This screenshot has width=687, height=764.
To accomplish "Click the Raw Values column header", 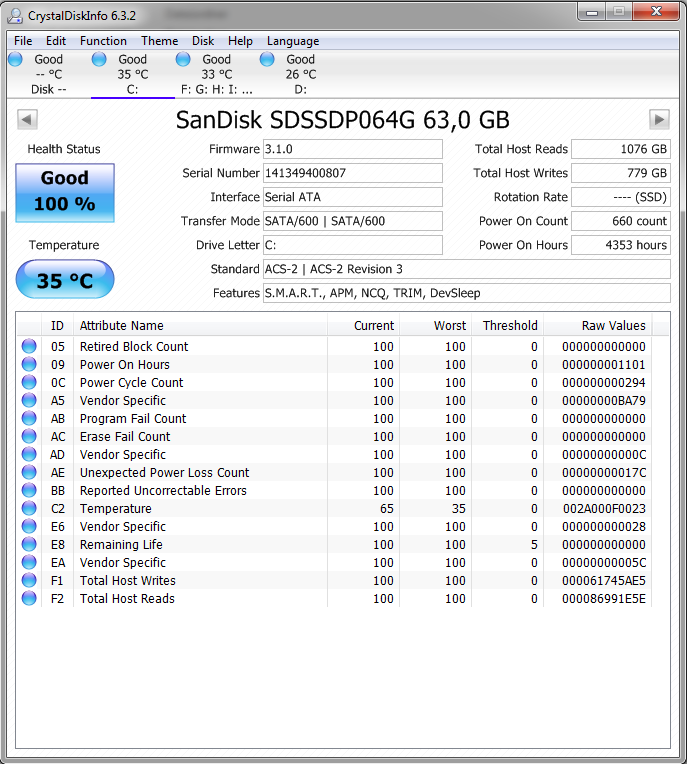I will (x=598, y=325).
